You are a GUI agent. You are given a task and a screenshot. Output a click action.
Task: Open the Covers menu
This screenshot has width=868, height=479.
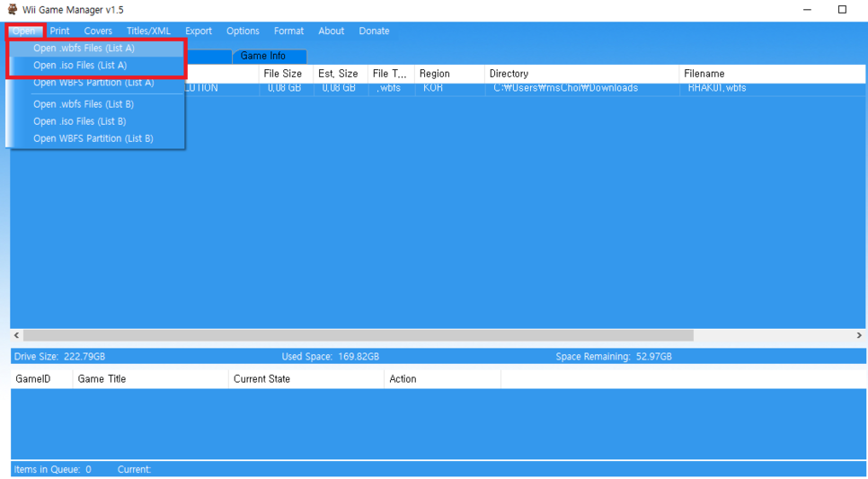click(98, 31)
